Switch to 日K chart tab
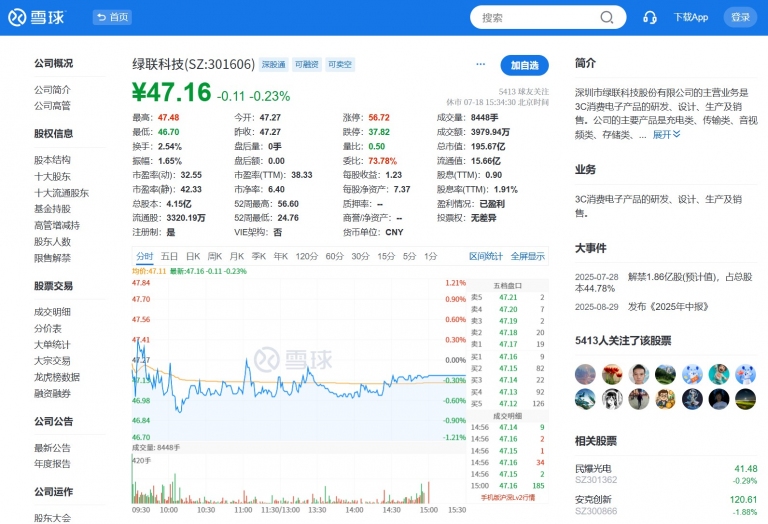The width and height of the screenshot is (768, 524). click(x=193, y=256)
